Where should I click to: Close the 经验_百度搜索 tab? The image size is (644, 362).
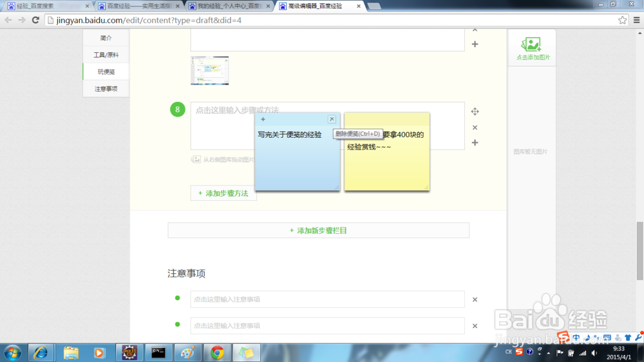87,6
